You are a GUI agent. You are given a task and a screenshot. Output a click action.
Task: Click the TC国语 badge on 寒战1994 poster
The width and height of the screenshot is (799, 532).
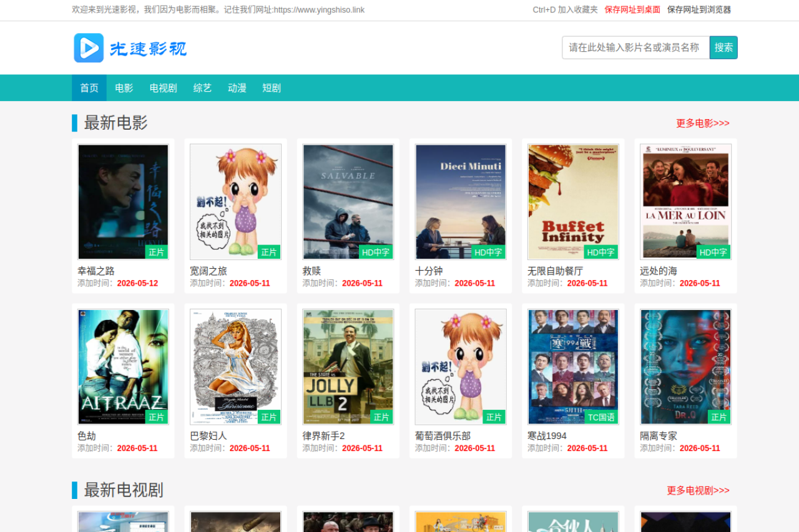coord(601,417)
